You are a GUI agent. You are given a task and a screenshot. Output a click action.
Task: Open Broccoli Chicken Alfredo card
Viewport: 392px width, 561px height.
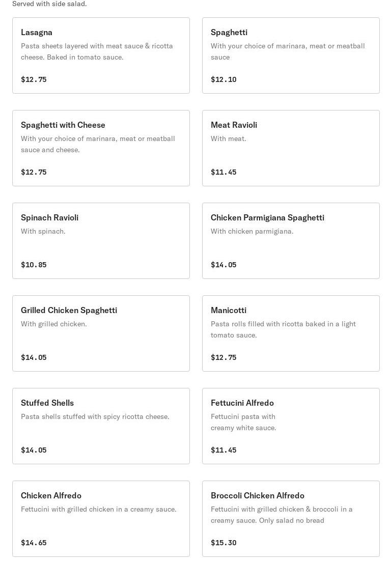291,519
